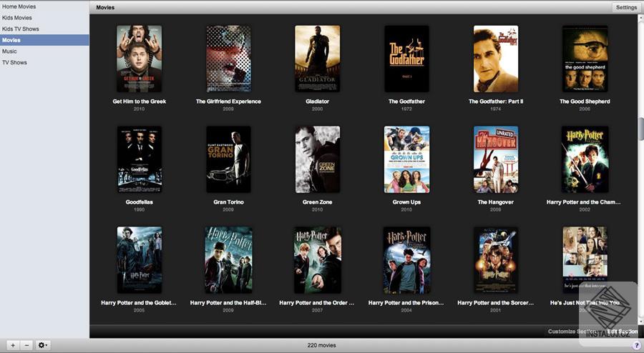
Task: Open the gear actions dropdown menu
Action: 43,345
